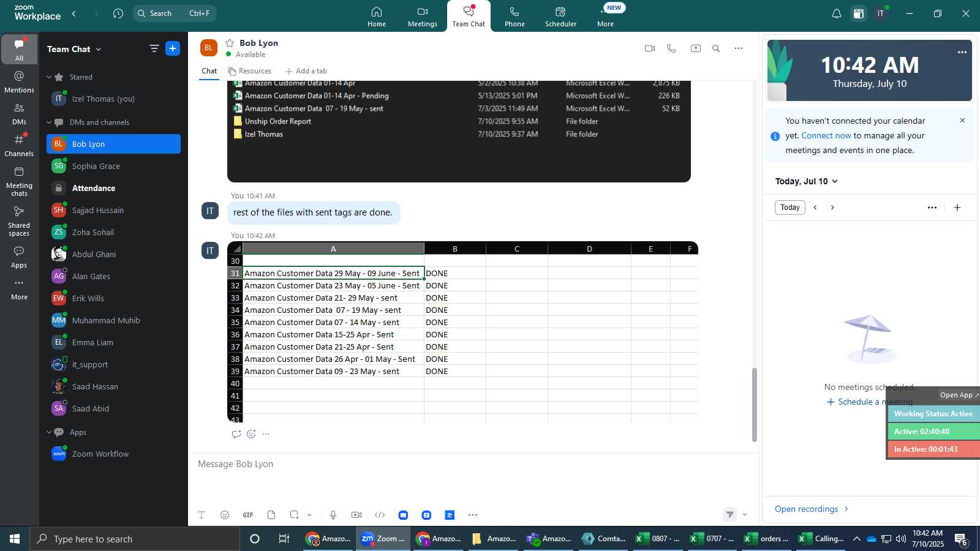Switch to the Meetings tab
980x551 pixels.
pyautogui.click(x=423, y=17)
